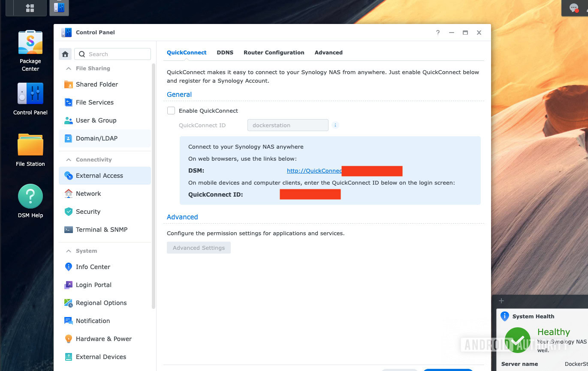Open the DSM QuickConnect link

314,171
